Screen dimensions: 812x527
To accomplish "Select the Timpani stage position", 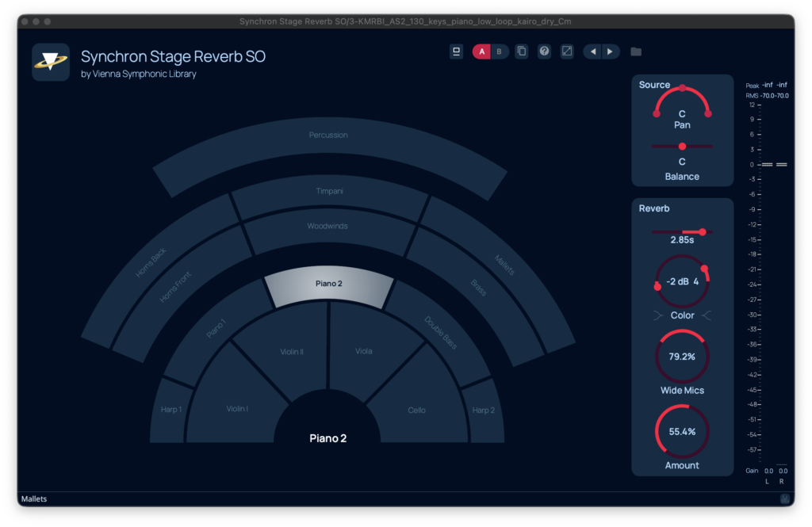I will 329,193.
